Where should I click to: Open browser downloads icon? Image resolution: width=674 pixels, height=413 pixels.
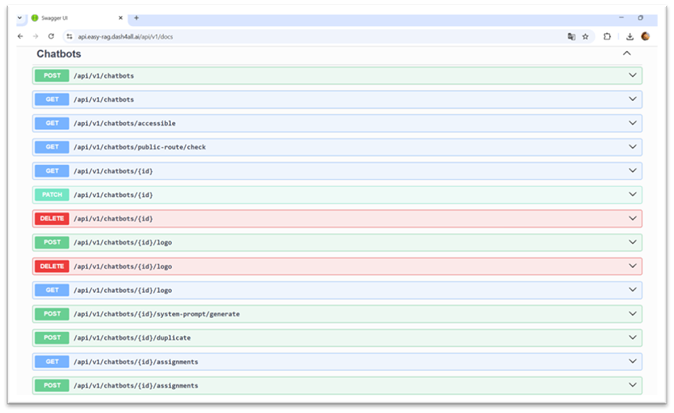630,37
